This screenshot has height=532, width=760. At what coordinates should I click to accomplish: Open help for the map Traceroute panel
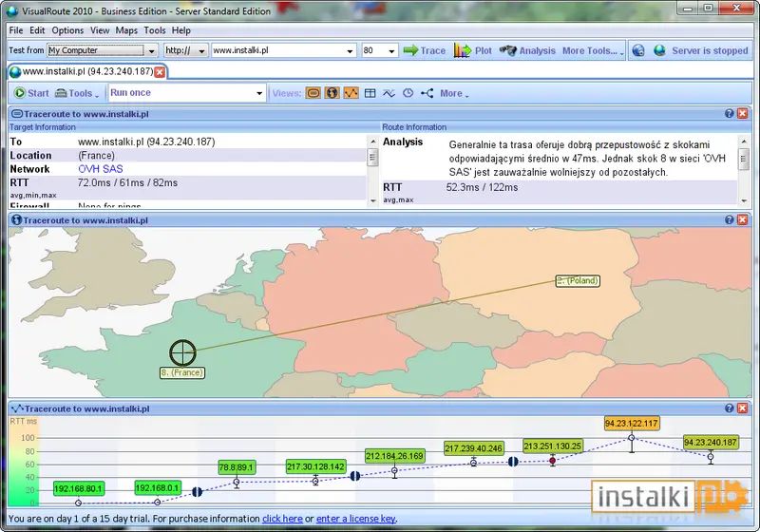point(729,219)
